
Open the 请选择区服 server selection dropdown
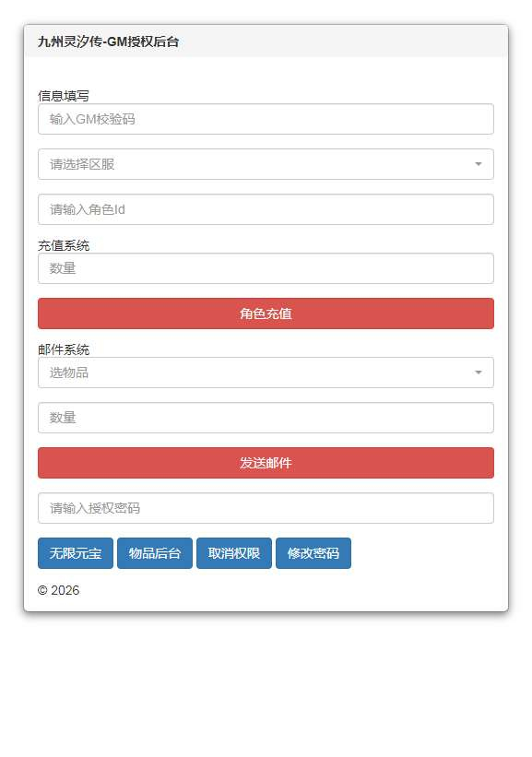266,164
